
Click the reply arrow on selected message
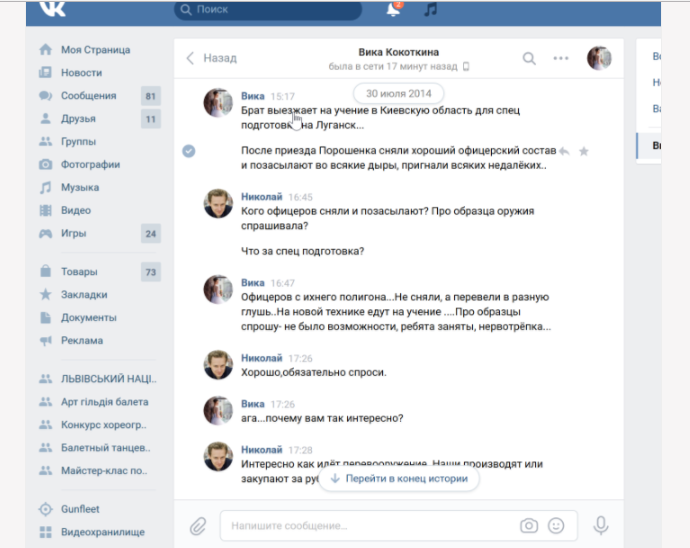point(564,151)
